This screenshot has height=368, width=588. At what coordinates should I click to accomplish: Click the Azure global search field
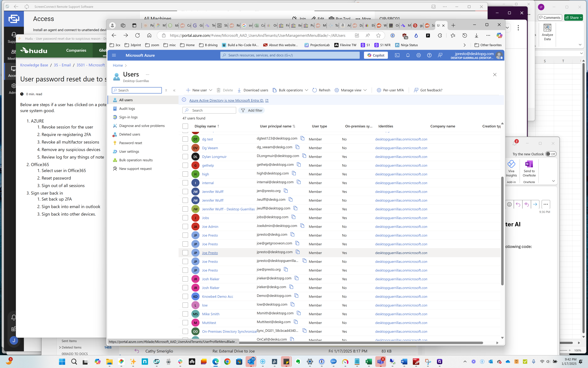[x=290, y=55]
